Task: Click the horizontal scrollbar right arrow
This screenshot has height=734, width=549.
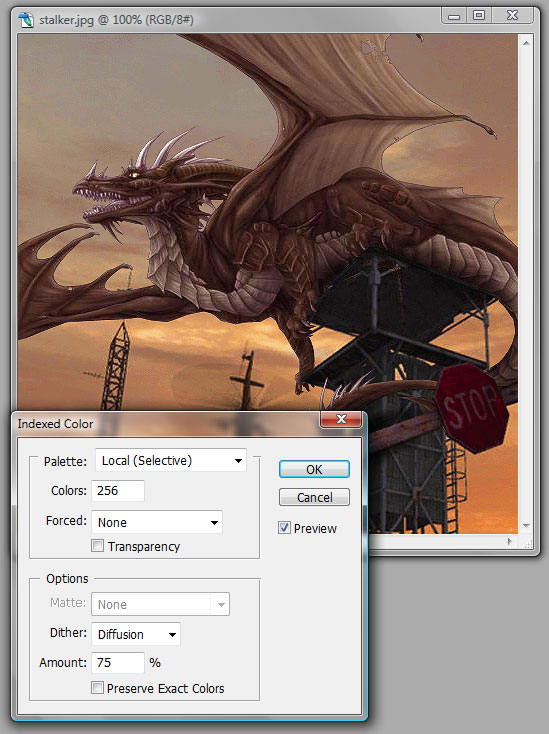Action: [x=510, y=541]
